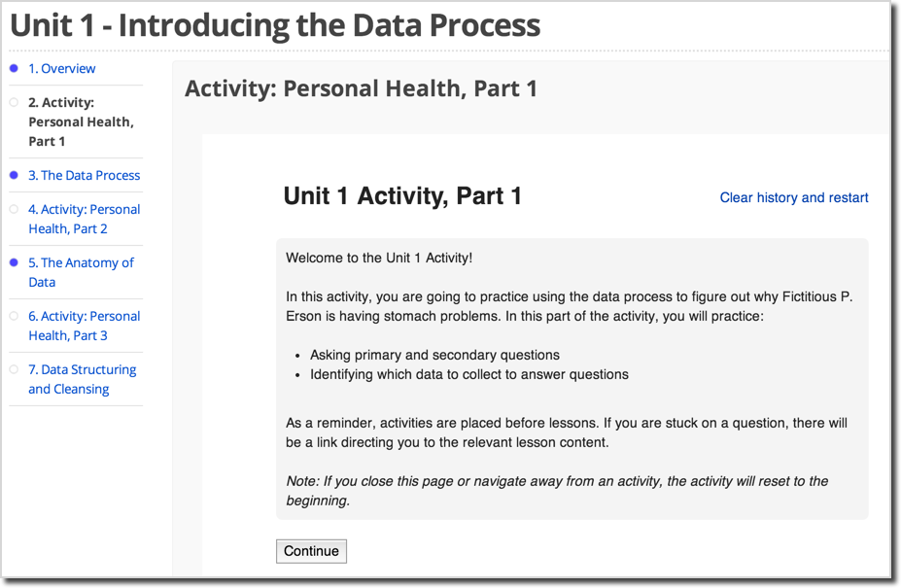The image size is (901, 588).
Task: Click the filled progress dot beside Overview
Action: 14,68
